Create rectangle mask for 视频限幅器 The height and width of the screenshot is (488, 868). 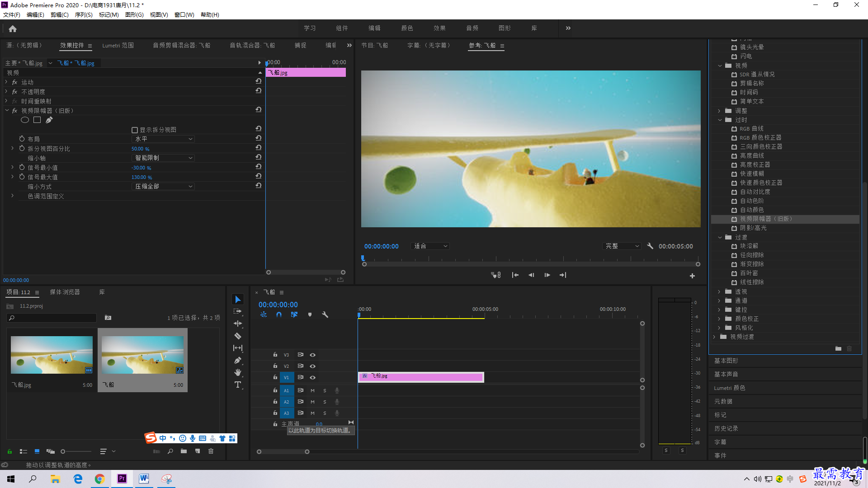37,120
